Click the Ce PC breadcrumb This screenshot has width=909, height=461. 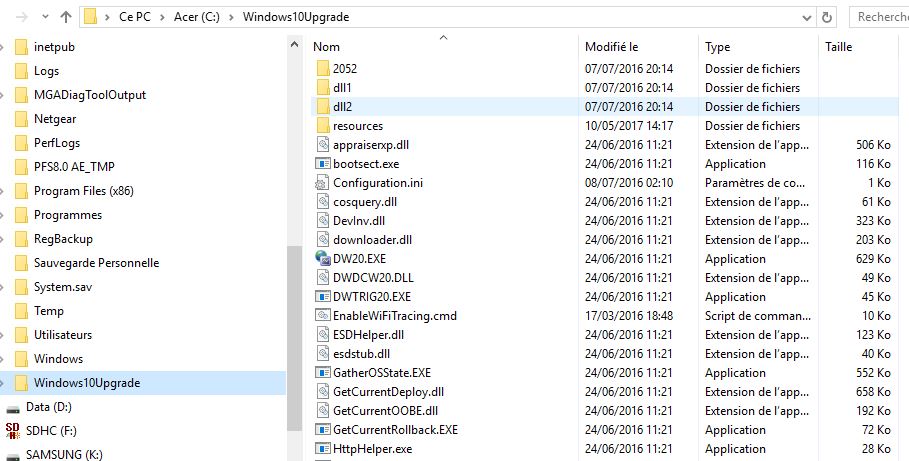click(134, 17)
